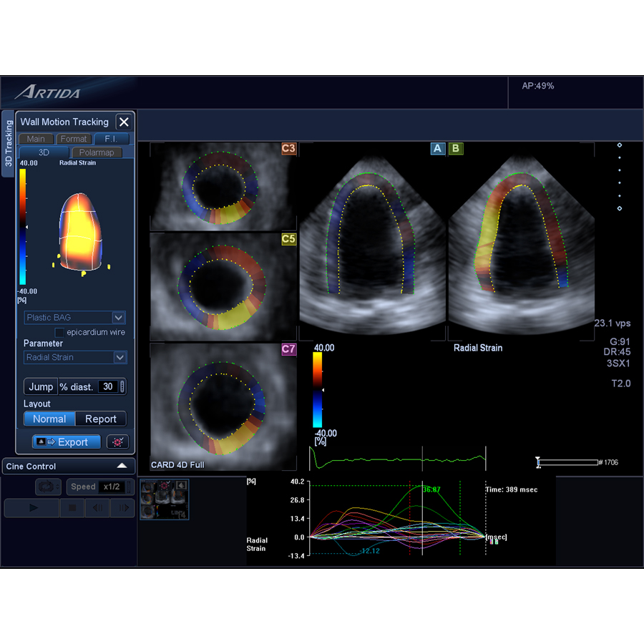This screenshot has height=644, width=644.
Task: Step forward one frame in Cine Control
Action: [x=122, y=508]
